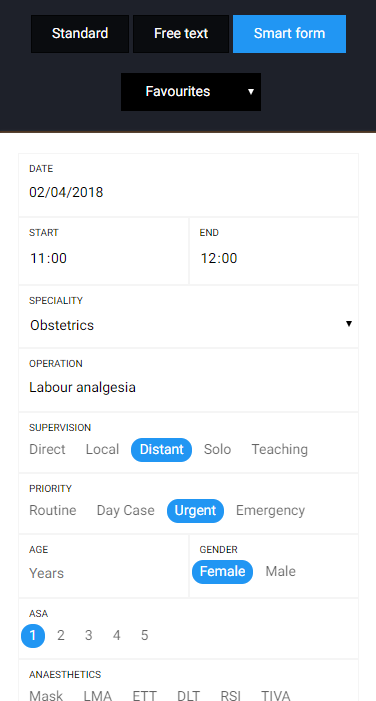Switch to the Standard tab
This screenshot has height=701, width=376.
[80, 34]
